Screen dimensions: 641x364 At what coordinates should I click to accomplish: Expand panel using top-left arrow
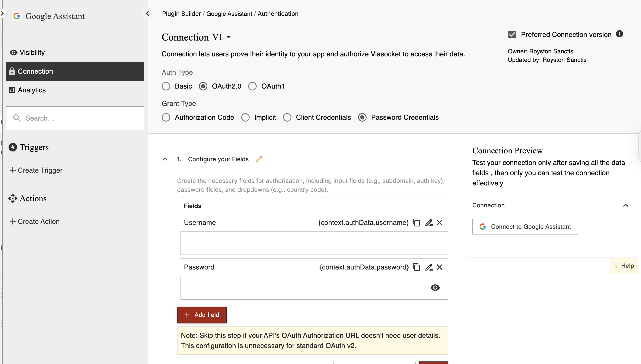[2, 13]
